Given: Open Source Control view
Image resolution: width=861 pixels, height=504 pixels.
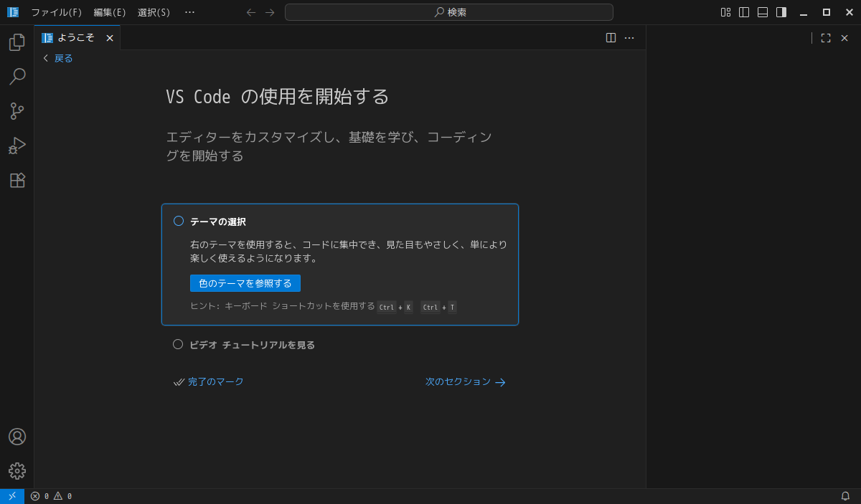Looking at the screenshot, I should pos(17,111).
